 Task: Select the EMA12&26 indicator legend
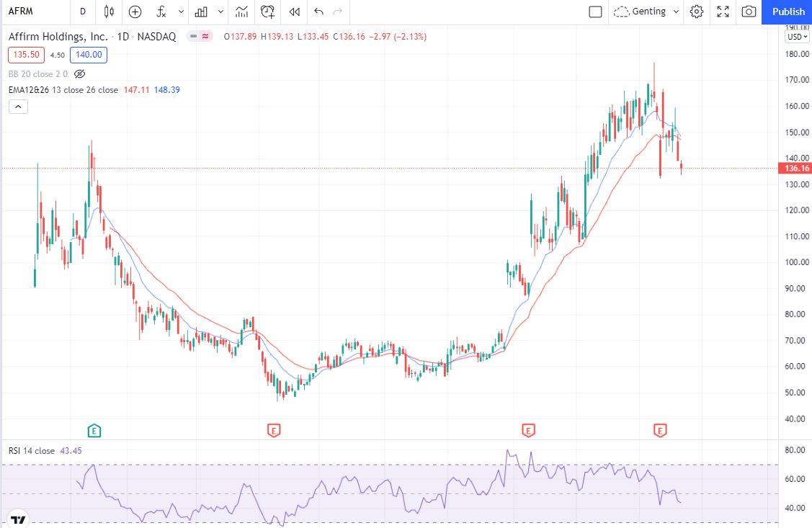pyautogui.click(x=63, y=90)
